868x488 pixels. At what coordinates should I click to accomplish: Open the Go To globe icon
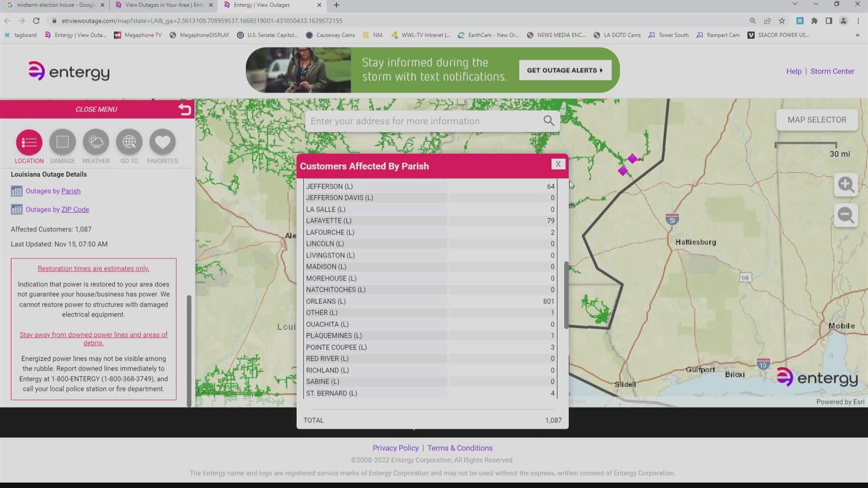[129, 142]
